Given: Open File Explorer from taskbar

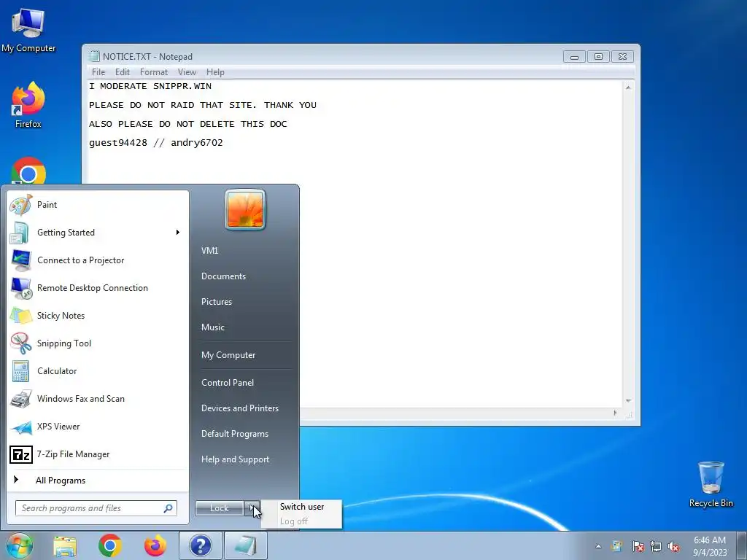Looking at the screenshot, I should 65,546.
